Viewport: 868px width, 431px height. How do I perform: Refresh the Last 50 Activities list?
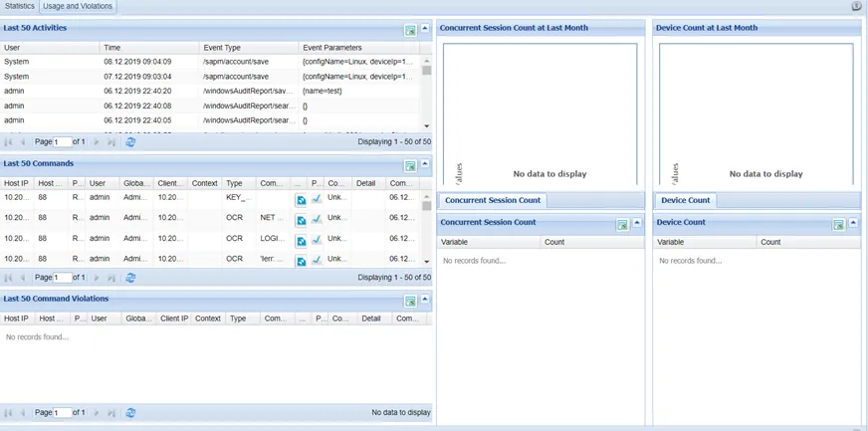click(x=130, y=142)
